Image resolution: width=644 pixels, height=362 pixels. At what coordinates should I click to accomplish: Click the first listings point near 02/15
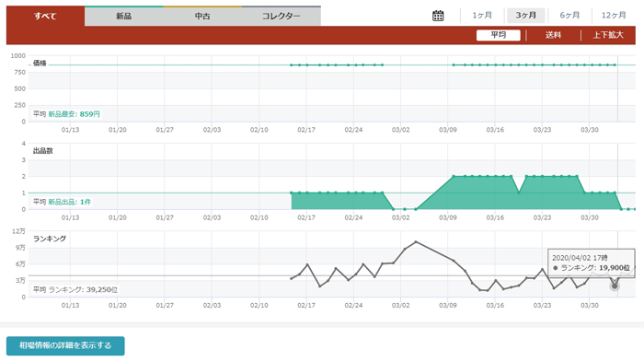click(x=292, y=193)
